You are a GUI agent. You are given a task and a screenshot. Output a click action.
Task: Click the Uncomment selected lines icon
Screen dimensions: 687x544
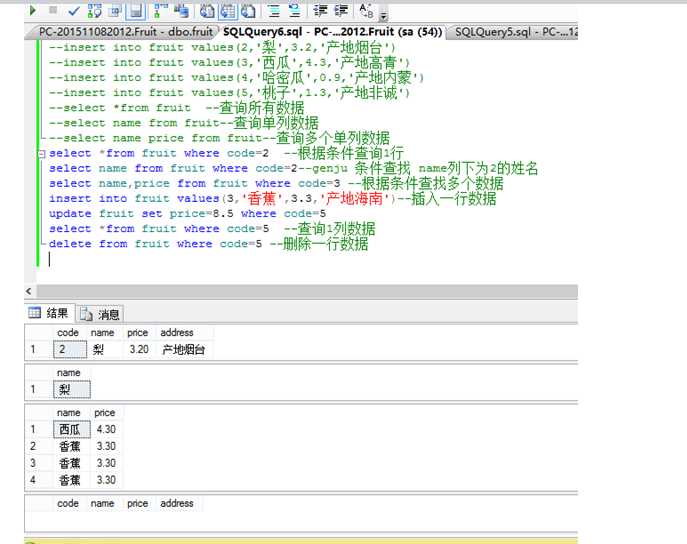coord(295,11)
